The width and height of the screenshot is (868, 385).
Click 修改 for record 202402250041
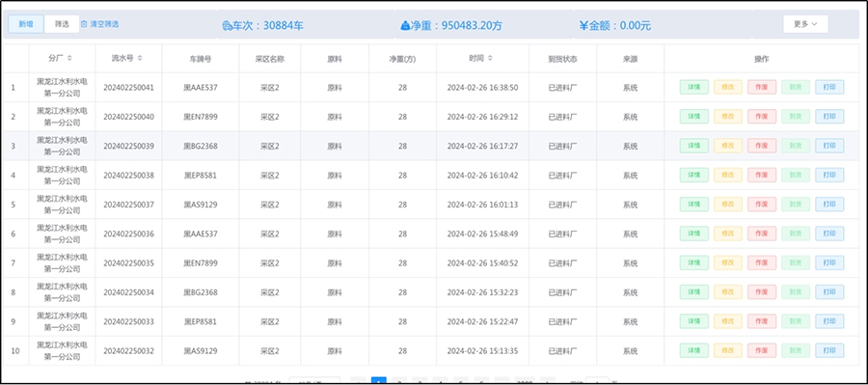click(728, 88)
